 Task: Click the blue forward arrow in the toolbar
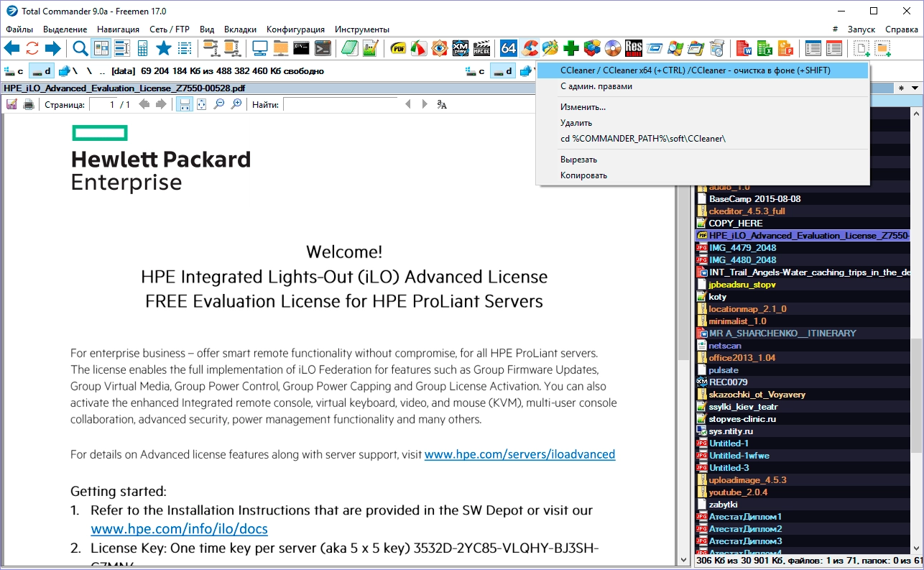(x=52, y=48)
